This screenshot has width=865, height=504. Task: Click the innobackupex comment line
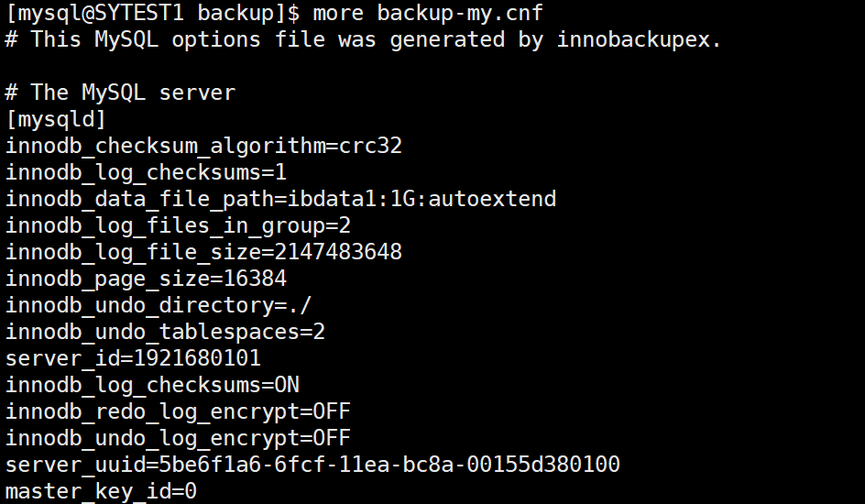tap(363, 39)
